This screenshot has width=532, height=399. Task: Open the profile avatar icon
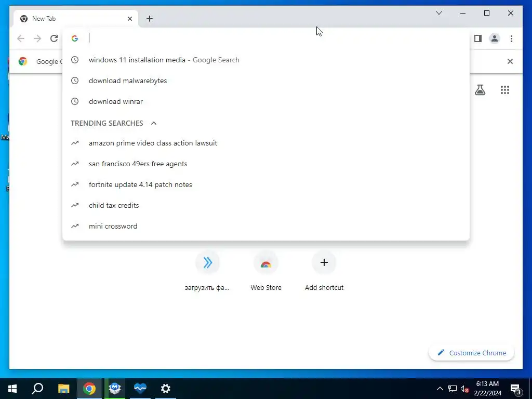pyautogui.click(x=495, y=38)
